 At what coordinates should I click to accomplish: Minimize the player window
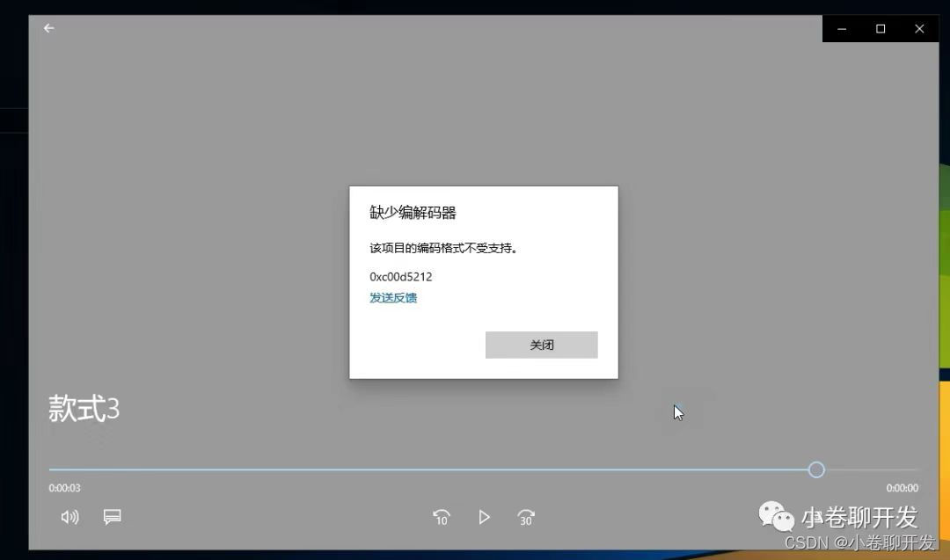[x=842, y=28]
